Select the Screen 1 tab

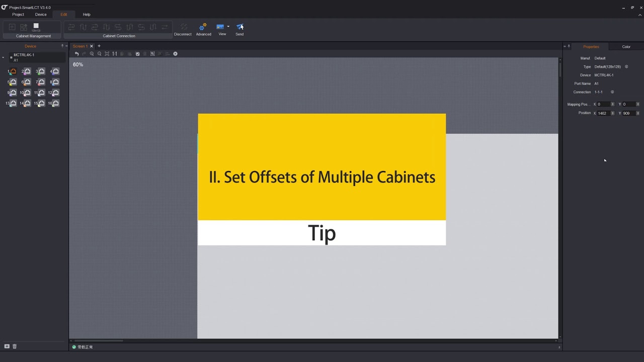80,46
